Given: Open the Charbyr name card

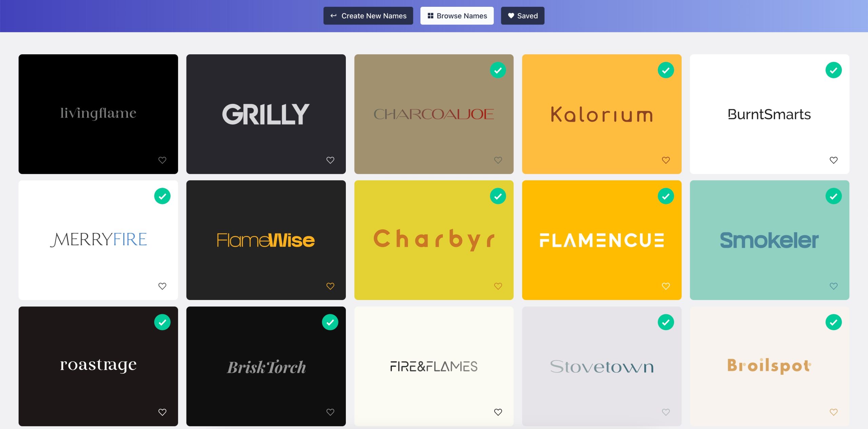Looking at the screenshot, I should 434,240.
